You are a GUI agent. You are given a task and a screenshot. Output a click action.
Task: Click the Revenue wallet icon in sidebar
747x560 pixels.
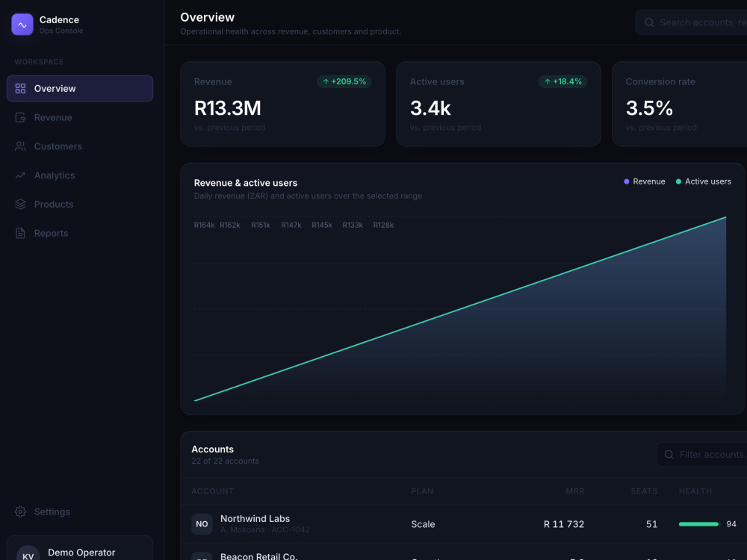pos(20,118)
